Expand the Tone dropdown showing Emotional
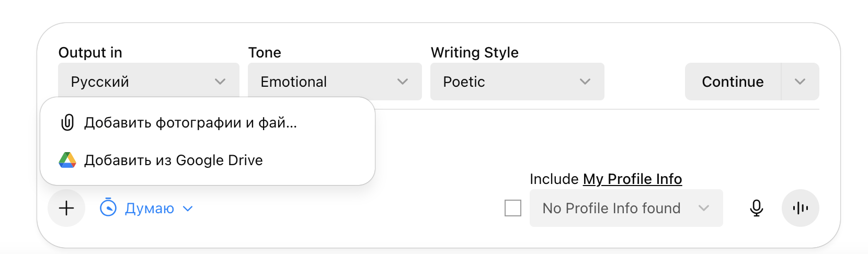The width and height of the screenshot is (868, 254). 335,82
